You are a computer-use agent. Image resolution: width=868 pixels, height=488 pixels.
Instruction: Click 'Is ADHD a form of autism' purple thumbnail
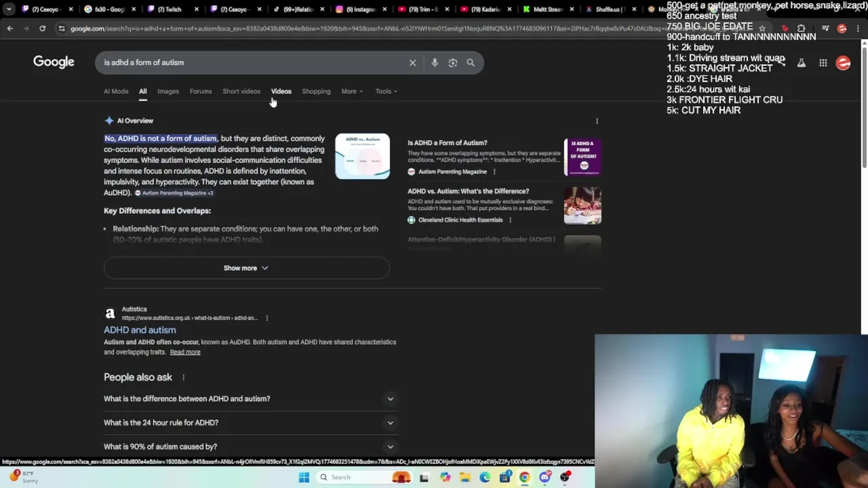coord(583,157)
